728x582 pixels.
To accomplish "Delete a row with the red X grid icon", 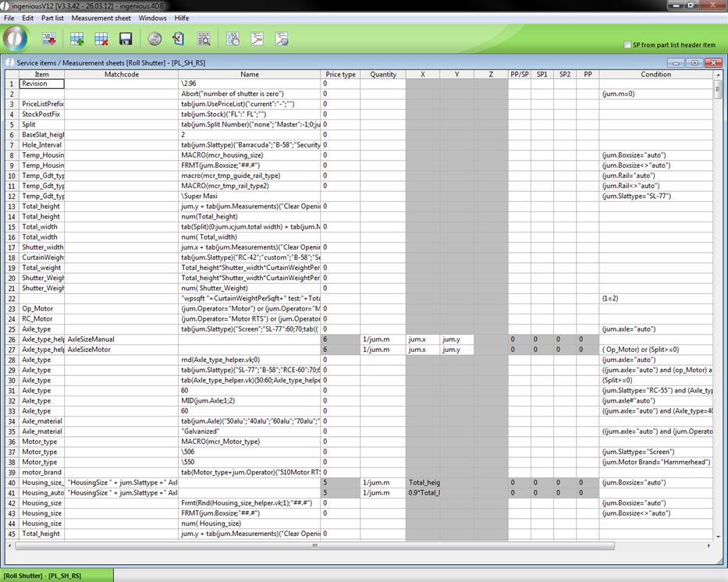I will (101, 39).
